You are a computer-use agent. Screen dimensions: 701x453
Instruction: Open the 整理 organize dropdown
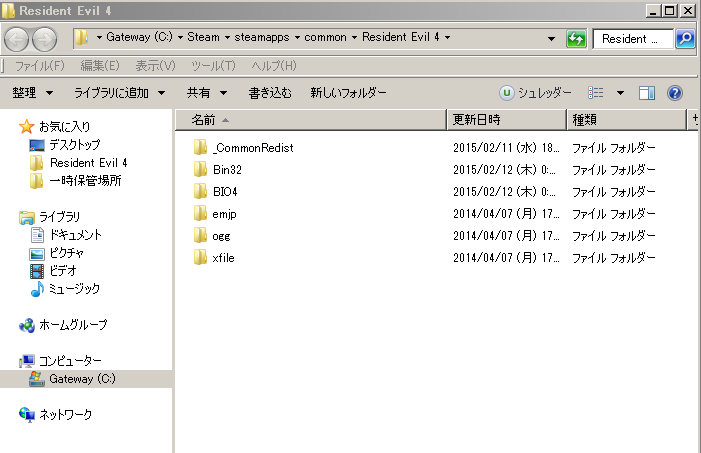coord(33,93)
